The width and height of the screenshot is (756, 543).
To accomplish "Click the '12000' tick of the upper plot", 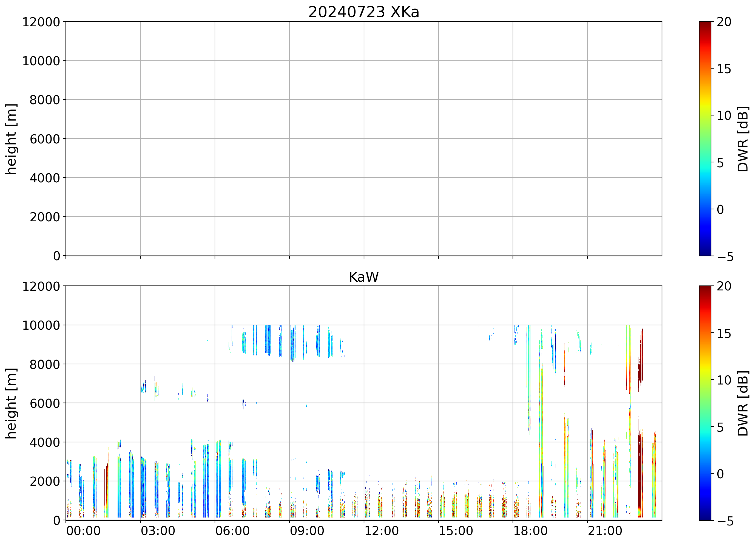I will [x=41, y=22].
